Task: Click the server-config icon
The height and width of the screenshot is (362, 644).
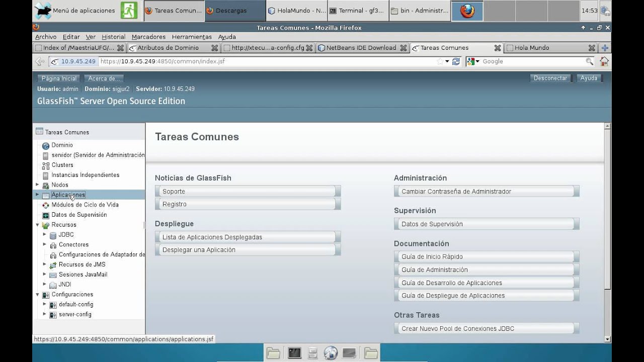Action: click(x=53, y=315)
